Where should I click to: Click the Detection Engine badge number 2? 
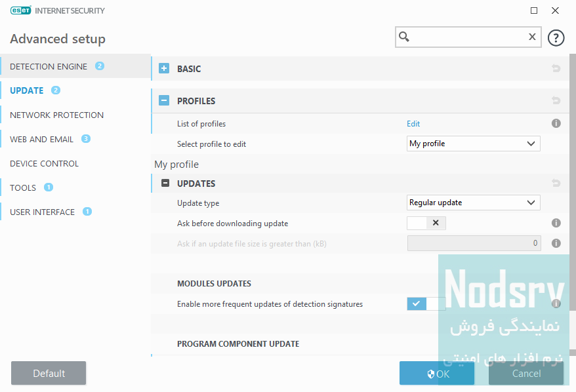coord(100,66)
